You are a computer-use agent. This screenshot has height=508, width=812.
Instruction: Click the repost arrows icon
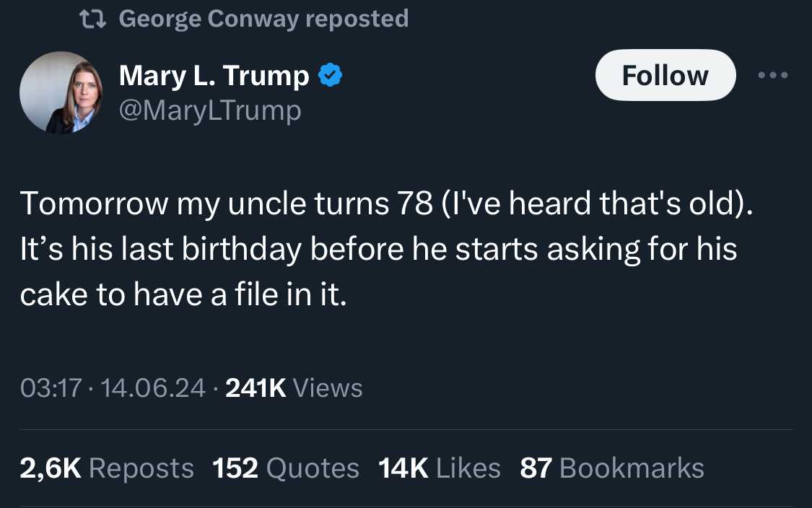[92, 19]
